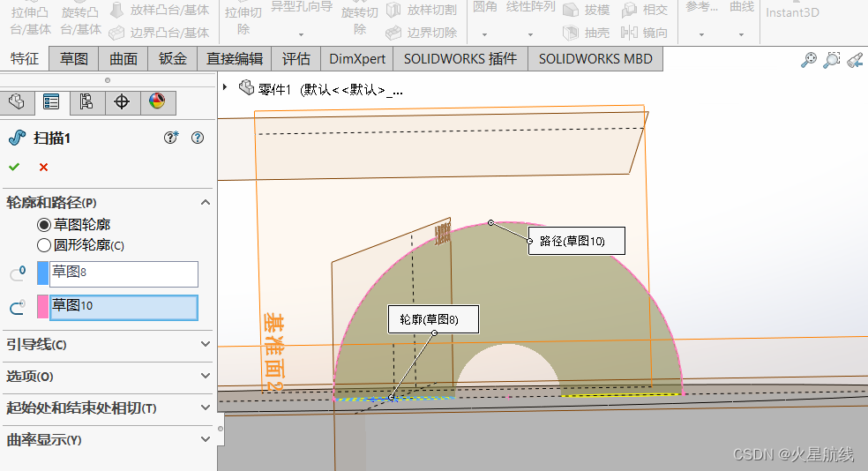Click the 草图8 profile selection field
Screen dimensions: 868x471
(124, 274)
